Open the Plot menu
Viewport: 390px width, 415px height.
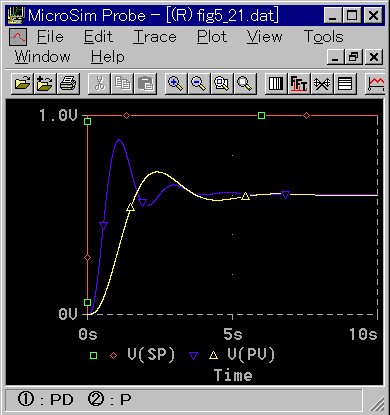[212, 37]
